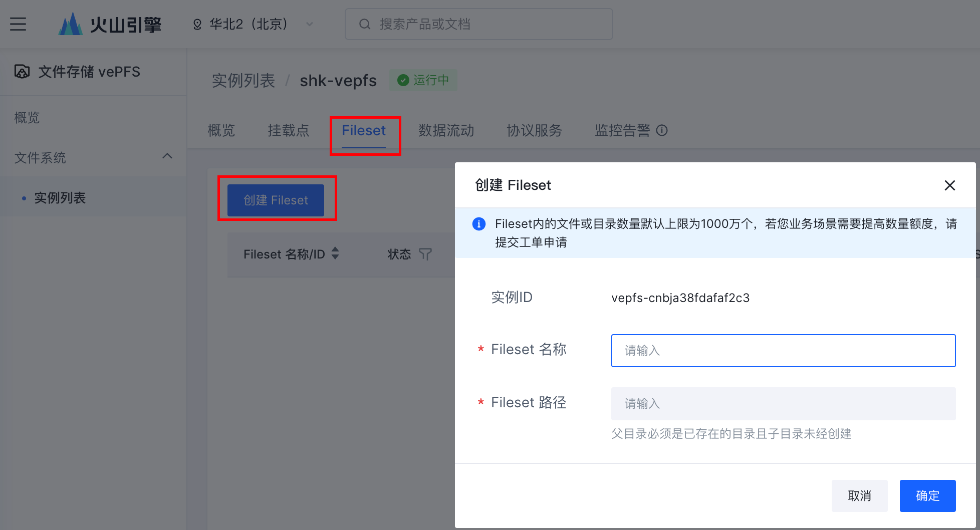This screenshot has height=530, width=980.
Task: Click the 父目录必须是已存在的目录 hint text
Action: point(731,434)
